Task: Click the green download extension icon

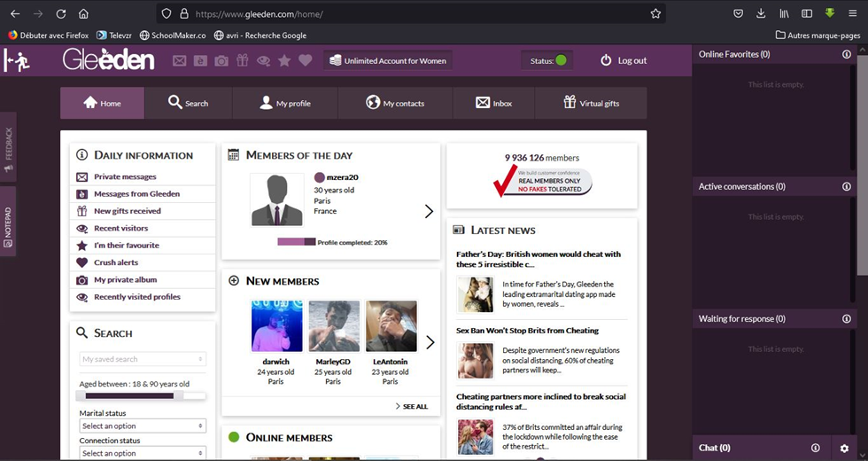Action: click(x=829, y=13)
